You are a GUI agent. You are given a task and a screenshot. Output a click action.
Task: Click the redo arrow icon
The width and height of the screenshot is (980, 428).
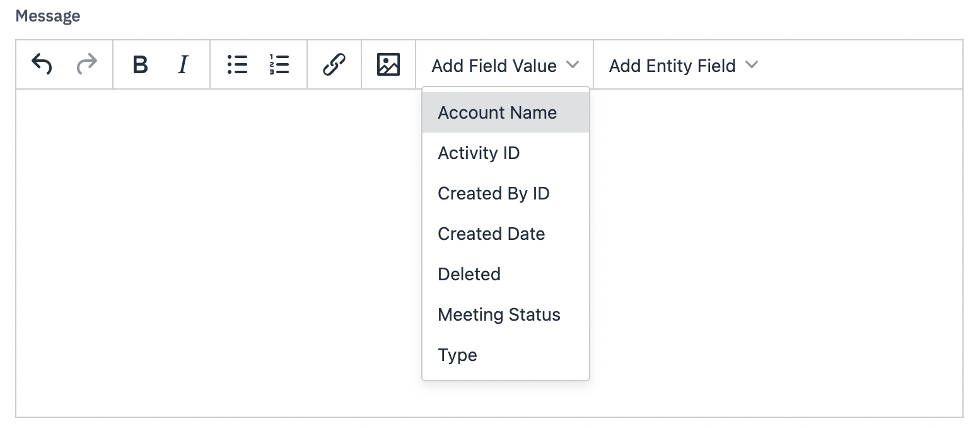(x=87, y=64)
